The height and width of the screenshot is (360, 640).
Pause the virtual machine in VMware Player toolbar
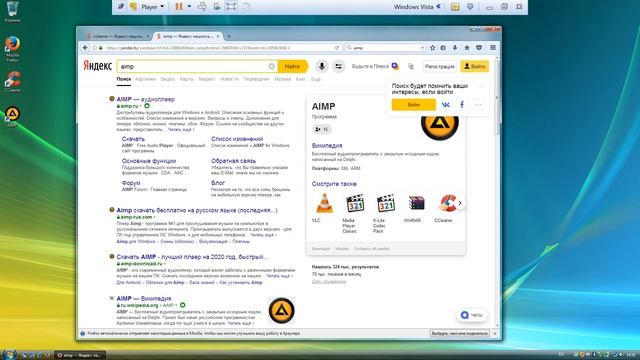click(x=179, y=7)
